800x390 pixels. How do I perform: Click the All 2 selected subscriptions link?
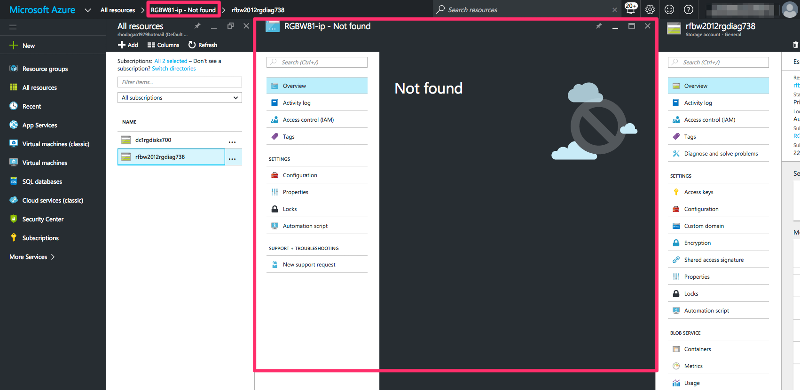click(x=170, y=61)
